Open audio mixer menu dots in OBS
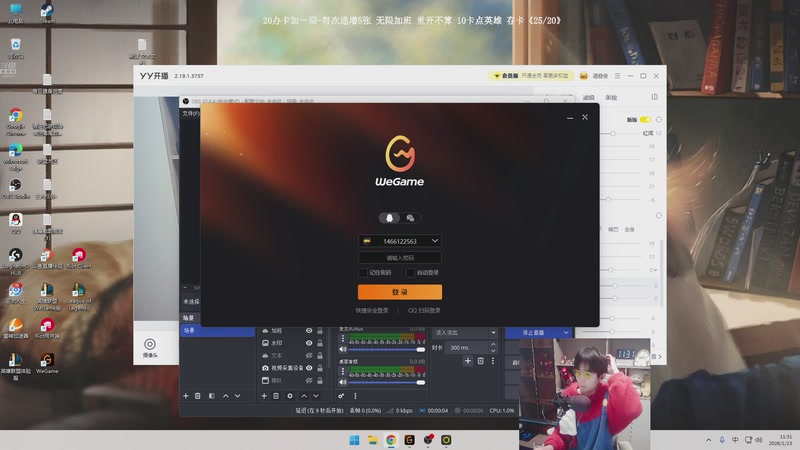This screenshot has height=450, width=800. (x=355, y=396)
